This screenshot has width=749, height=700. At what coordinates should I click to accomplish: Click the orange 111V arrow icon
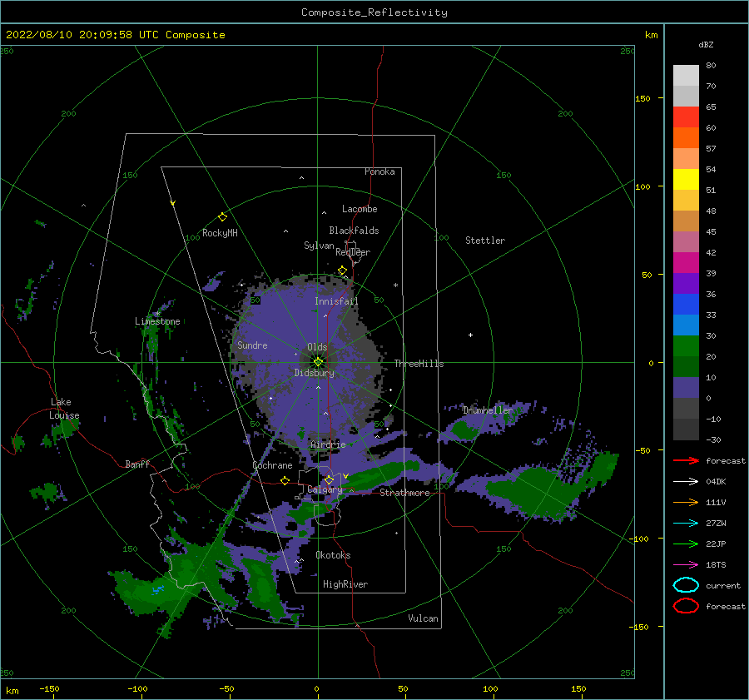click(x=686, y=502)
